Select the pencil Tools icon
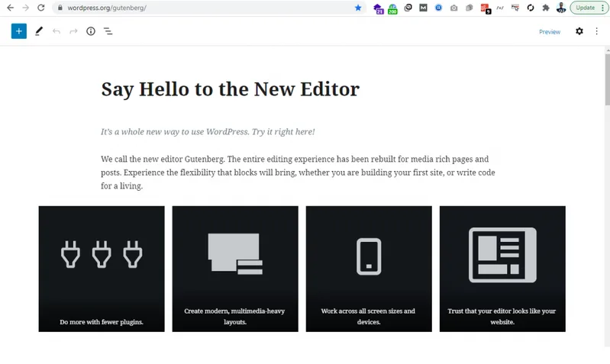Image resolution: width=610 pixels, height=364 pixels. tap(38, 31)
